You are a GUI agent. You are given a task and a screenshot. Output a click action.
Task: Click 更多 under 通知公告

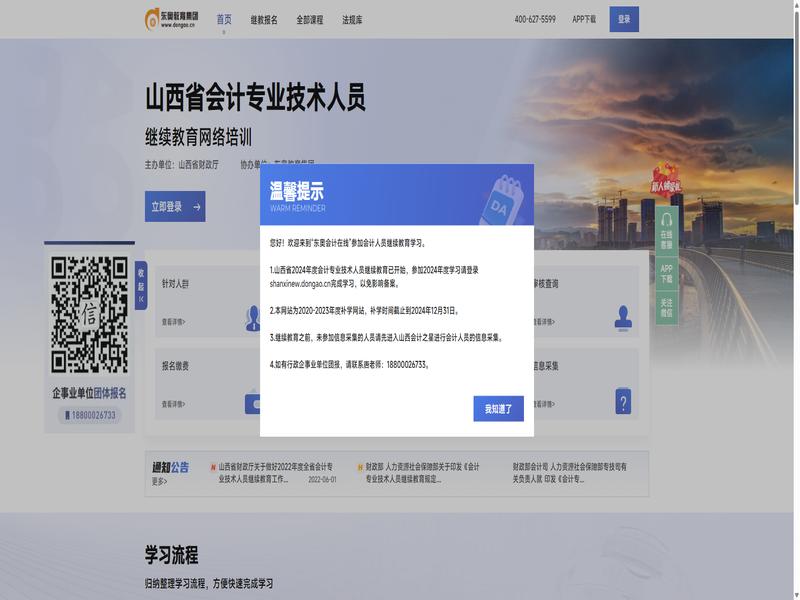[159, 481]
